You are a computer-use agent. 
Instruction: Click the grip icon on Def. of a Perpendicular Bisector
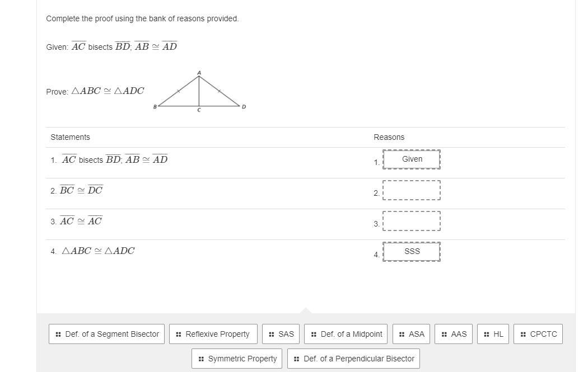[x=297, y=359]
